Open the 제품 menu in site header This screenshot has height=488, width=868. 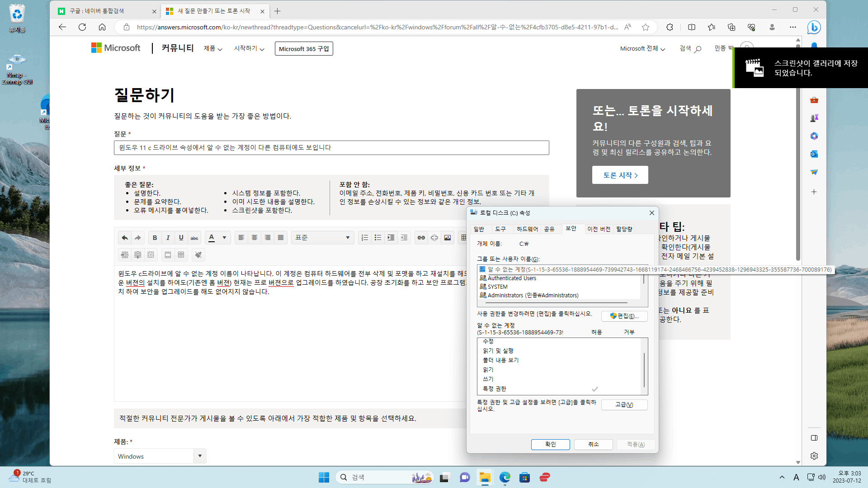213,48
